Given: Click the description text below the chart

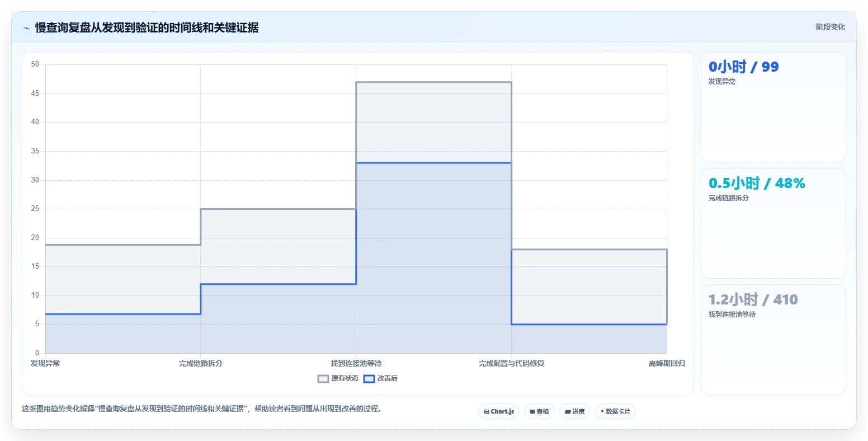Looking at the screenshot, I should pyautogui.click(x=202, y=409).
